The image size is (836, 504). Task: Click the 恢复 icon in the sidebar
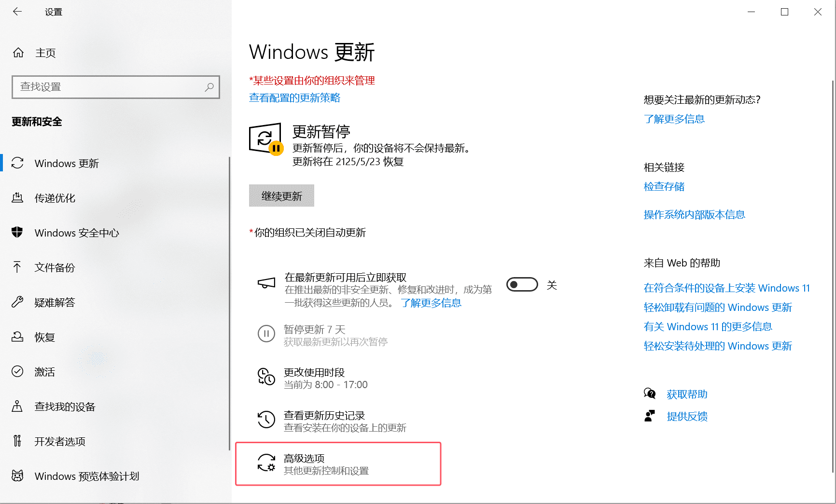(x=17, y=337)
